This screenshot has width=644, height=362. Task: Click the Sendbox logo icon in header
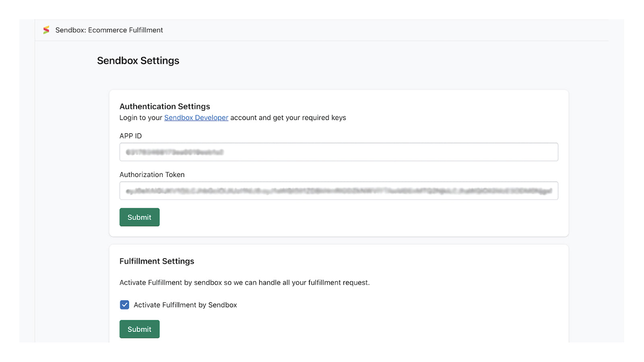[46, 30]
